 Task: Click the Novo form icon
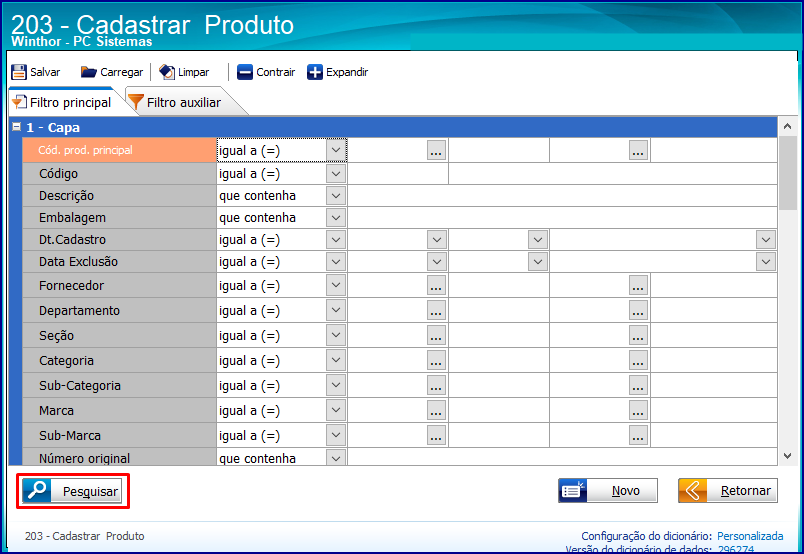[573, 490]
